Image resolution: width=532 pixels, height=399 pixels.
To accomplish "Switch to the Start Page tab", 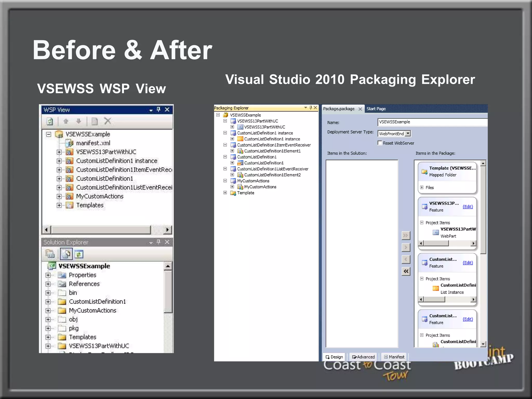I will click(376, 109).
